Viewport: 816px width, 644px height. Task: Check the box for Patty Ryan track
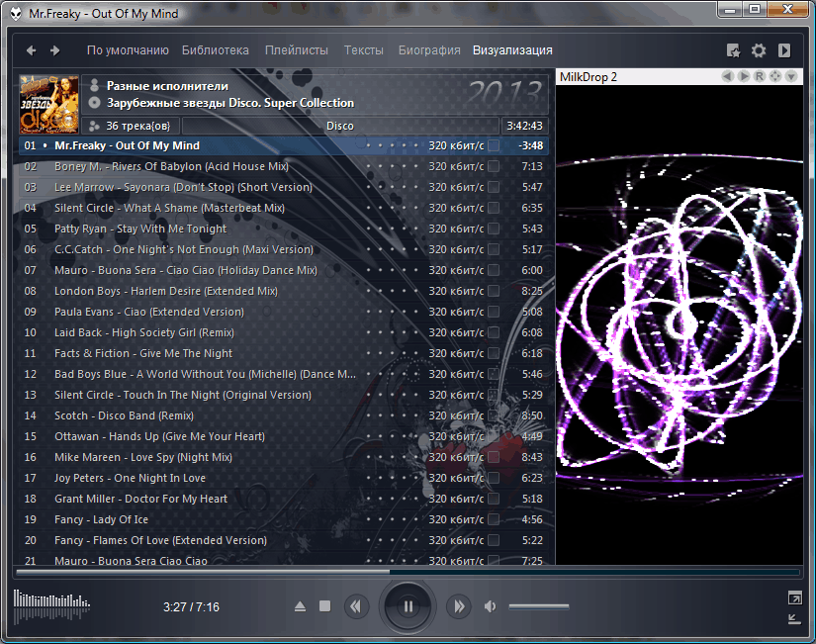494,230
